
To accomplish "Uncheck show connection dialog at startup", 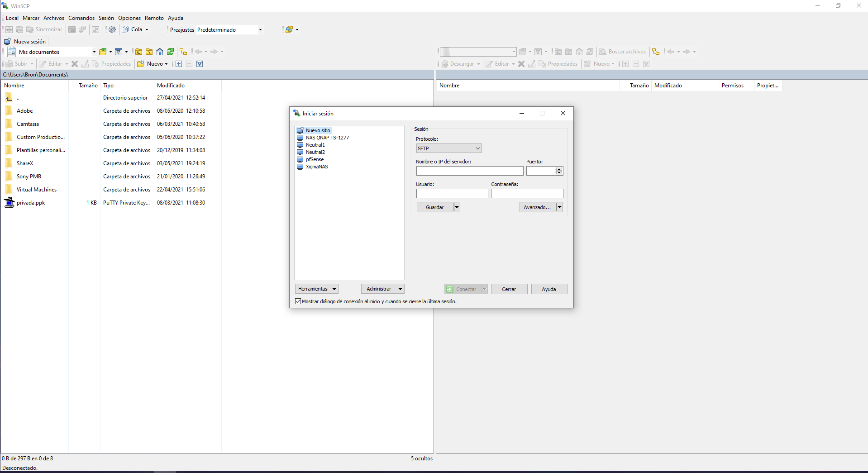I will coord(298,301).
